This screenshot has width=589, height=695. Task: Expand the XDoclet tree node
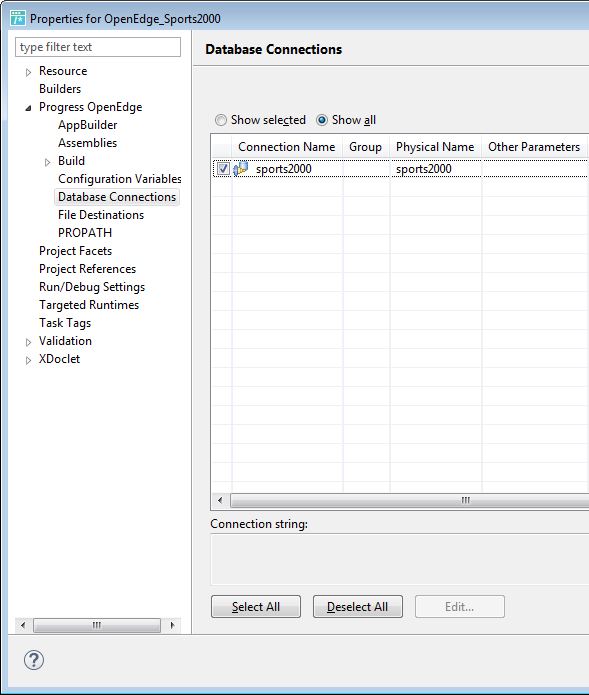[x=28, y=360]
